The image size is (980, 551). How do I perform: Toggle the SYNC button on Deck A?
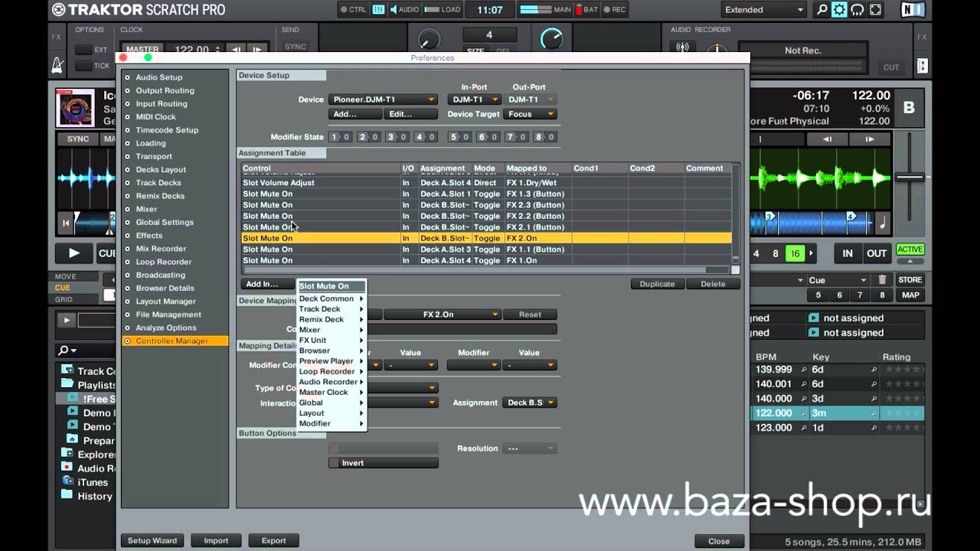pyautogui.click(x=78, y=139)
